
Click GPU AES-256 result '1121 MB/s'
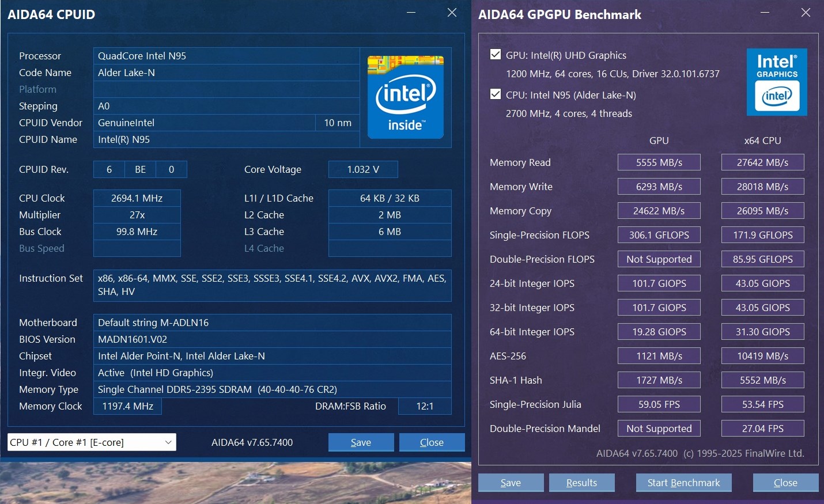[659, 356]
